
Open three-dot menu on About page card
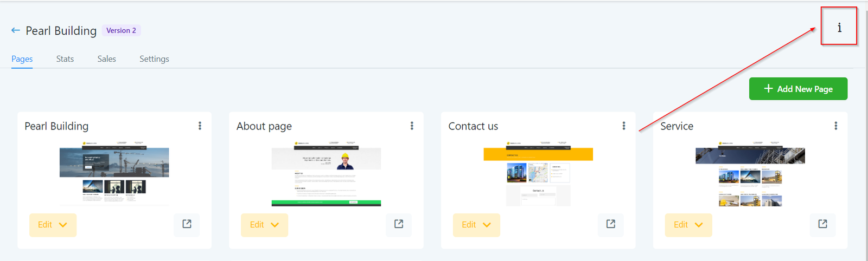(x=412, y=126)
